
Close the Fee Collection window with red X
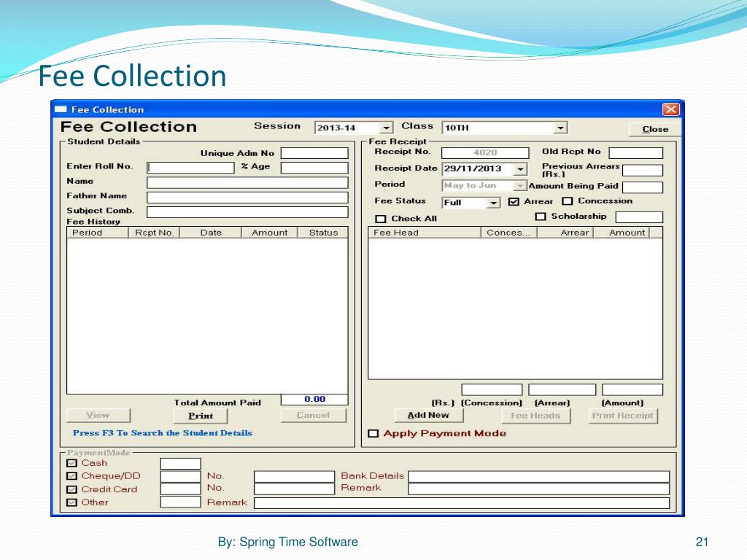click(x=670, y=109)
